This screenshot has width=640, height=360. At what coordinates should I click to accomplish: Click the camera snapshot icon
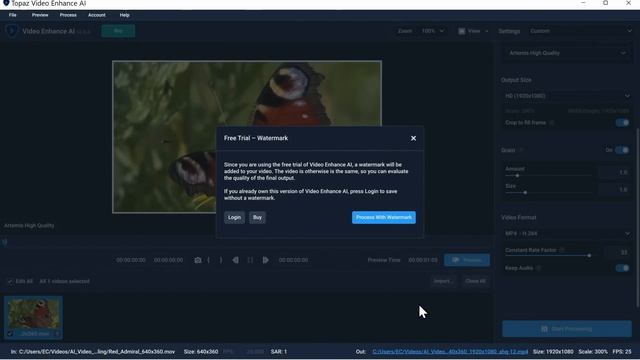pos(198,260)
